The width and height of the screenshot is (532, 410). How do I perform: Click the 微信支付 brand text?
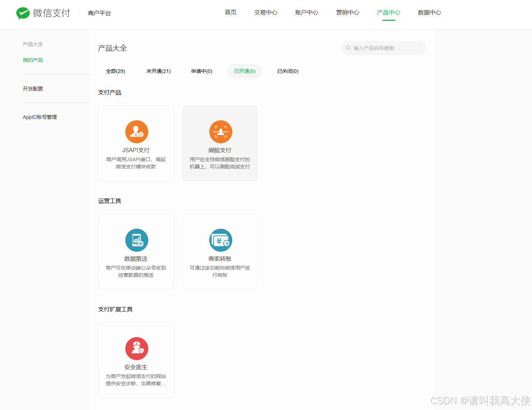click(x=52, y=13)
